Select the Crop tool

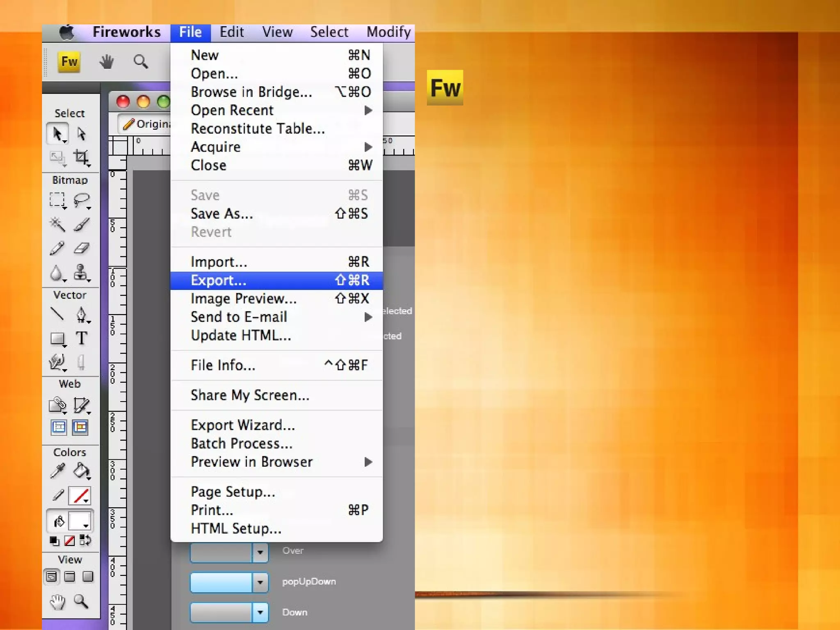click(x=81, y=157)
